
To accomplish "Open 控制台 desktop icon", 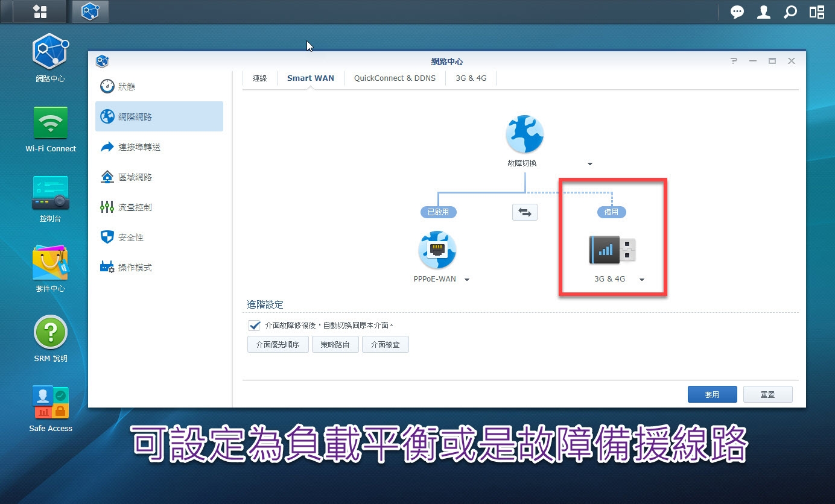I will (51, 199).
